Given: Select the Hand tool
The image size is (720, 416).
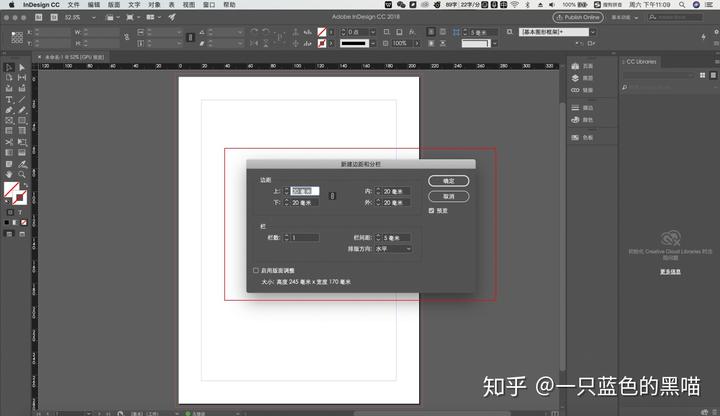Looking at the screenshot, I should coord(9,174).
